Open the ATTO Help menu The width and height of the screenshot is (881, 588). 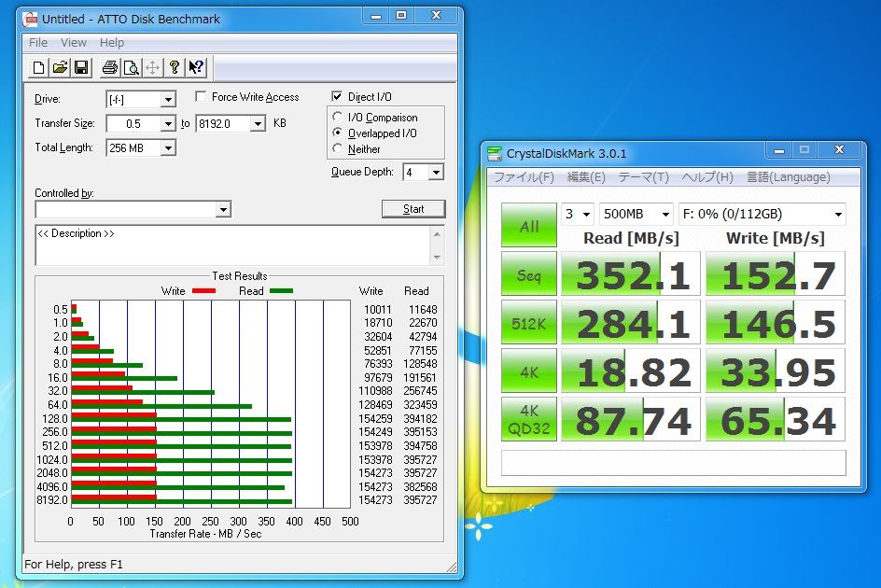point(112,43)
